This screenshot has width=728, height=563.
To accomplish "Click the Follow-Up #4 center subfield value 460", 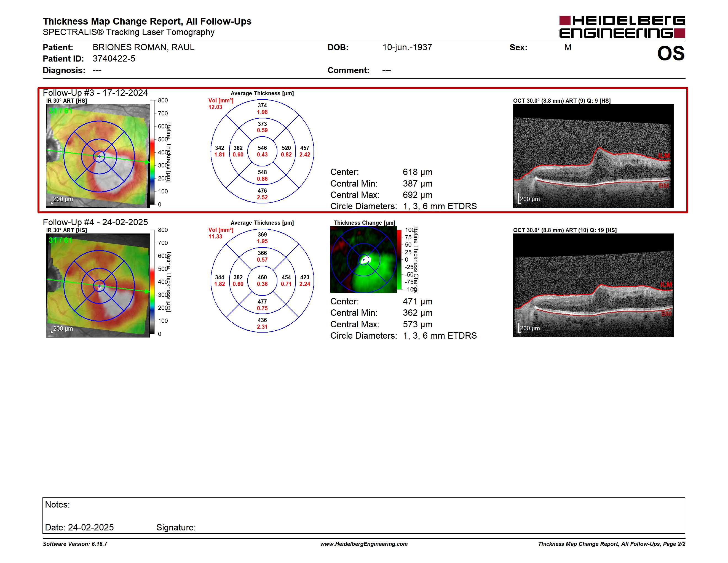I will (x=262, y=277).
